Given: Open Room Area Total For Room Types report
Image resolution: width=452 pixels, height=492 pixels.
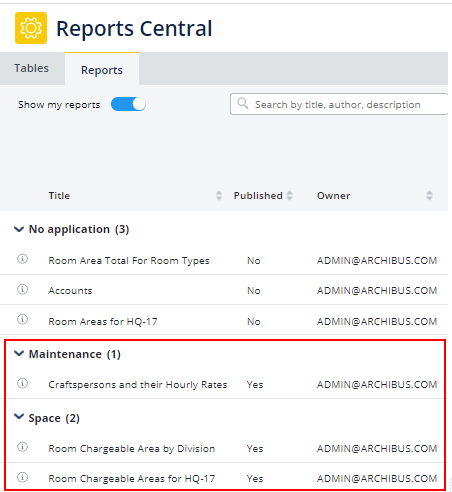Looking at the screenshot, I should 129,260.
